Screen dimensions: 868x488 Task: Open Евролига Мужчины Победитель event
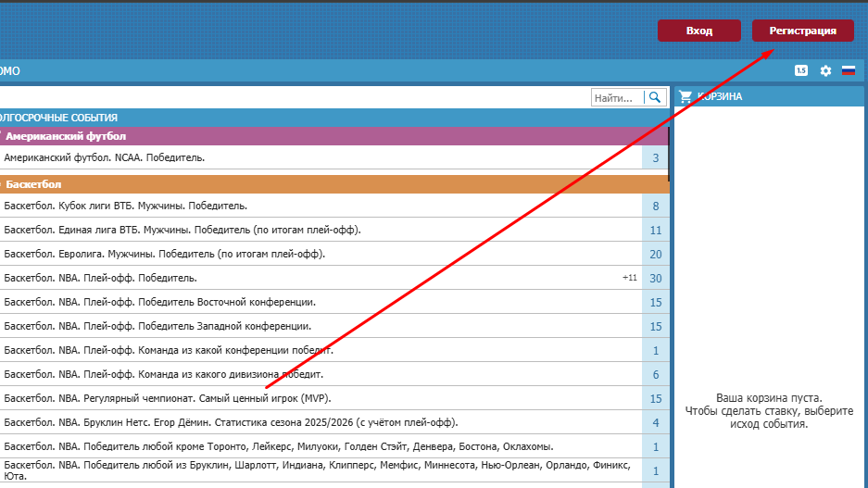pos(165,254)
